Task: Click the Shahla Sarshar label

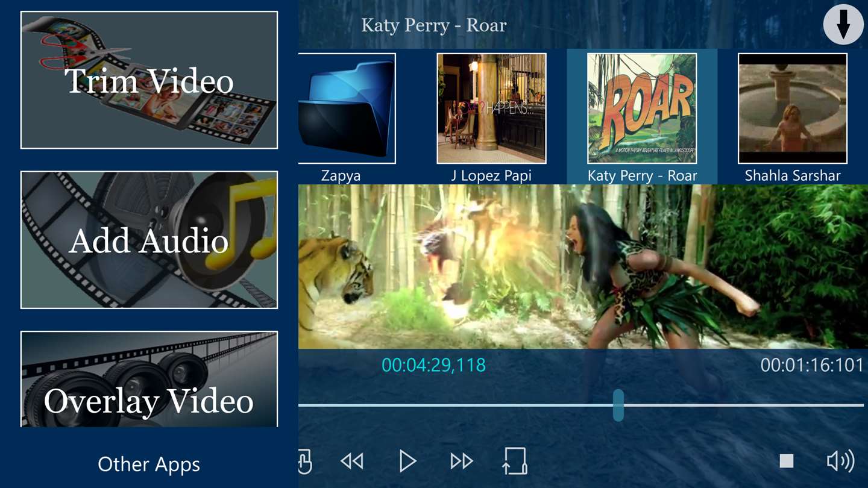Action: [x=793, y=176]
